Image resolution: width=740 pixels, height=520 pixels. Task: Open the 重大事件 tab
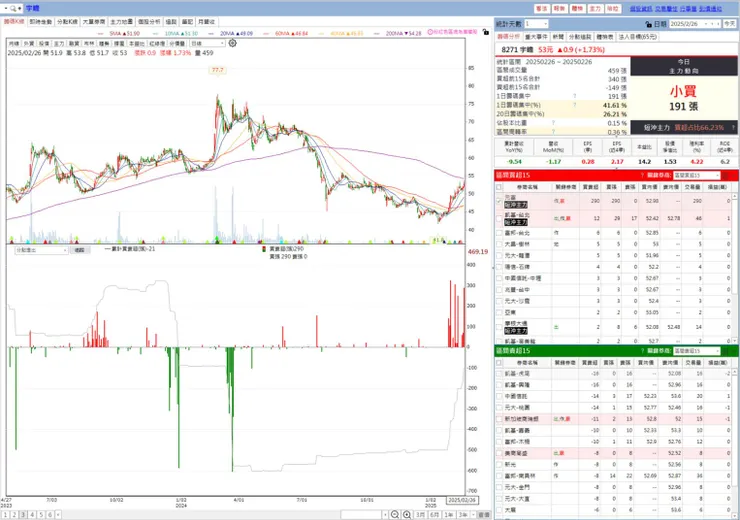pyautogui.click(x=536, y=36)
